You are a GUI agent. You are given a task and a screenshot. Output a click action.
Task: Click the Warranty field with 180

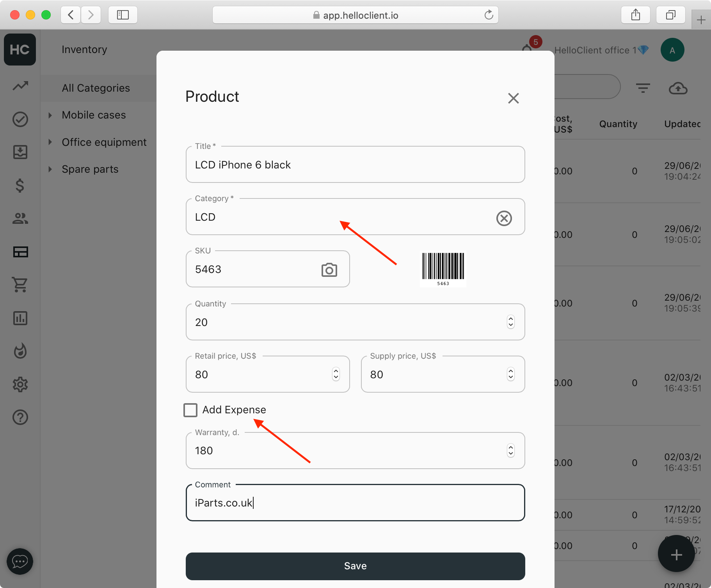tap(355, 451)
